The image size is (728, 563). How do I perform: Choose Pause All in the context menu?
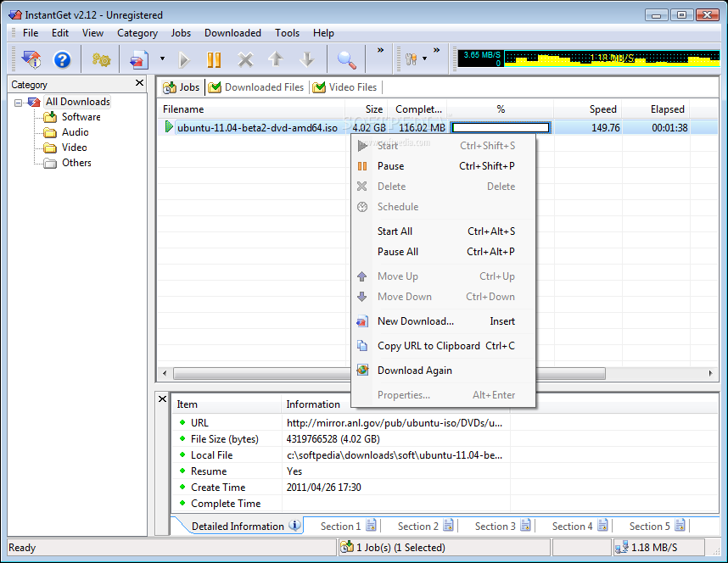(x=443, y=252)
